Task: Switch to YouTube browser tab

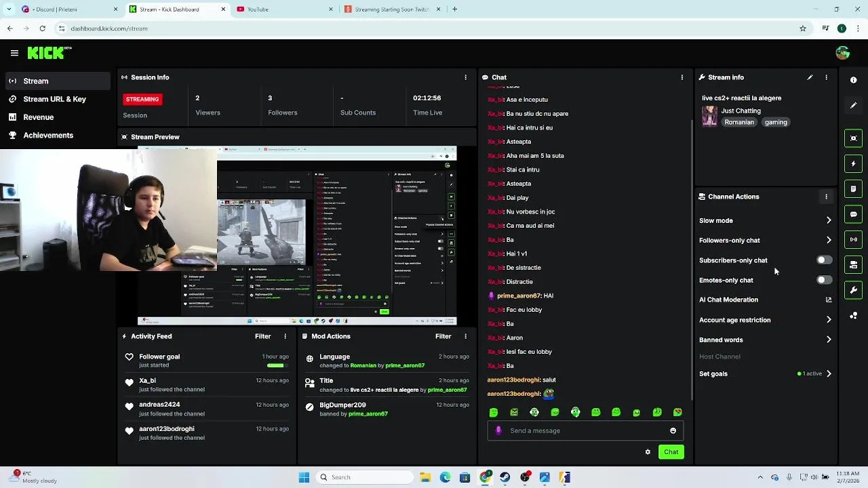Action: point(285,9)
